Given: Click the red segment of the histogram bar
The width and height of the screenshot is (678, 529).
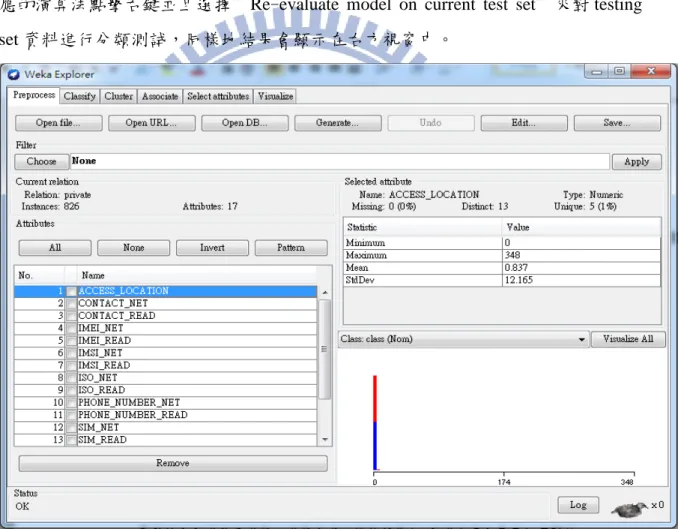Looking at the screenshot, I should [x=375, y=398].
